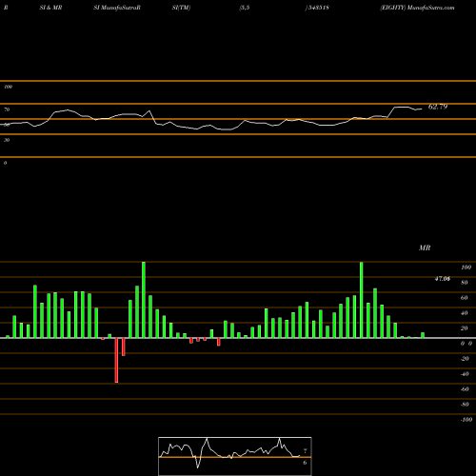This screenshot has width=476, height=476.
Task: Click the MR panel title label
Action: pos(425,248)
